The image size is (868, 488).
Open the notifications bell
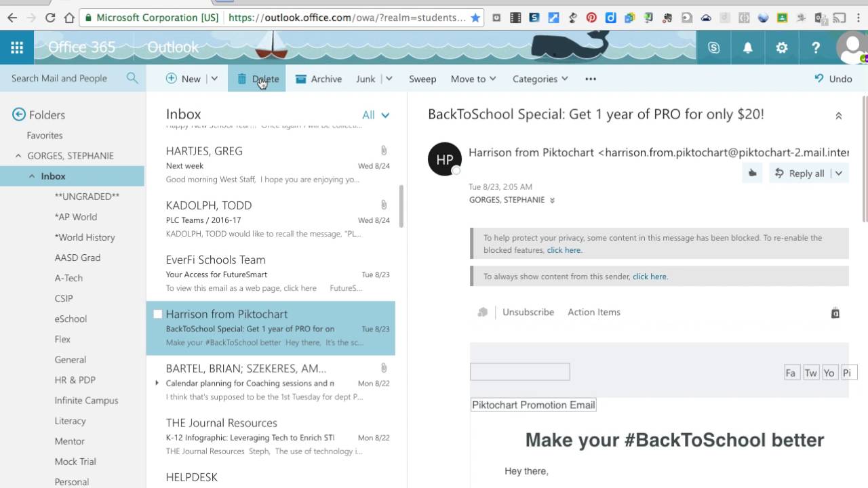pyautogui.click(x=748, y=47)
